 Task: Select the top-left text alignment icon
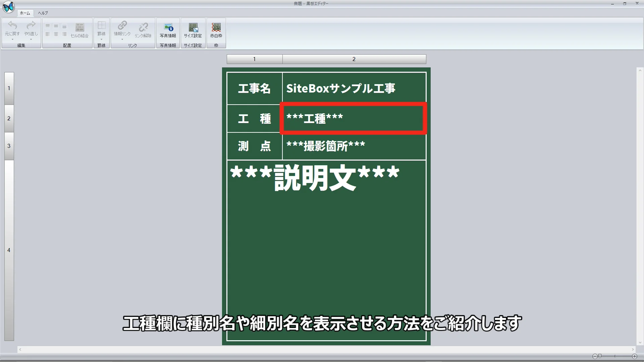[x=47, y=25]
